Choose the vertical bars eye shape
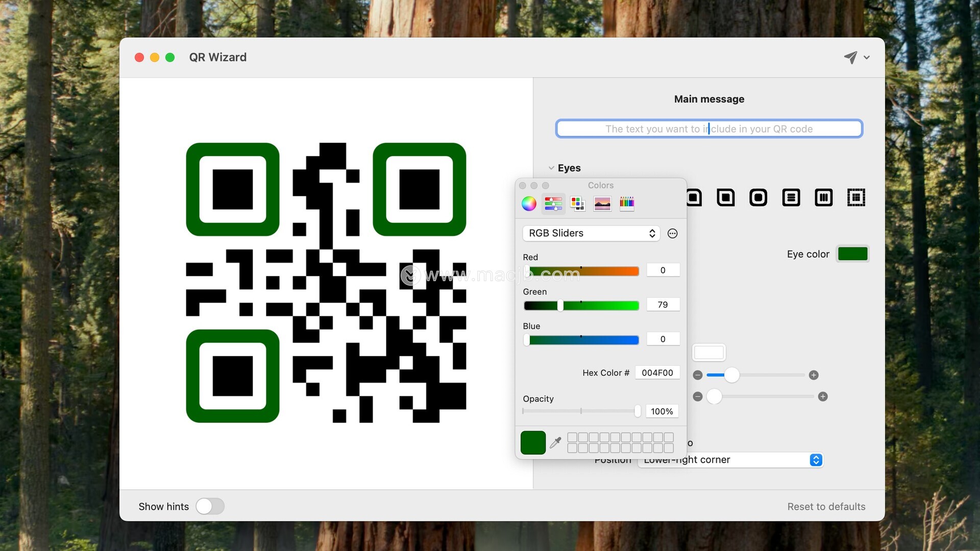The width and height of the screenshot is (980, 551). [823, 197]
